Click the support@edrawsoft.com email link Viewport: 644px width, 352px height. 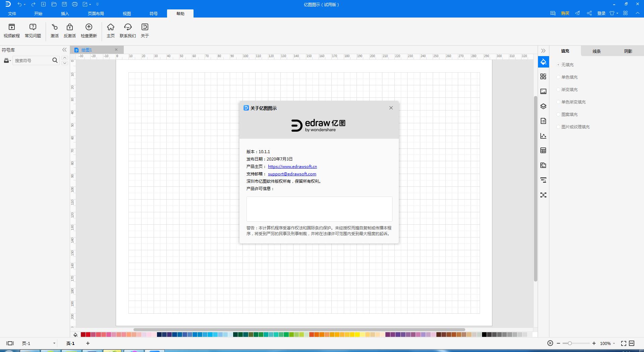[x=292, y=174]
